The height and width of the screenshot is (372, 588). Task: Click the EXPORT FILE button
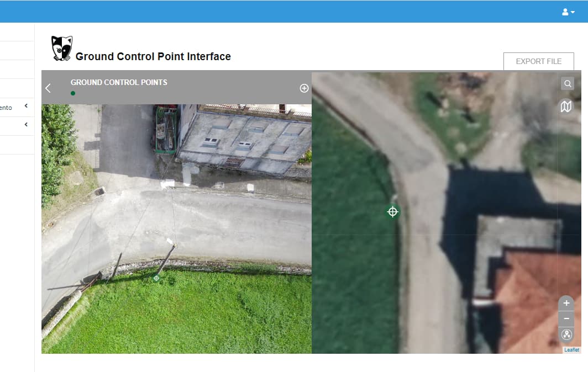(x=538, y=61)
